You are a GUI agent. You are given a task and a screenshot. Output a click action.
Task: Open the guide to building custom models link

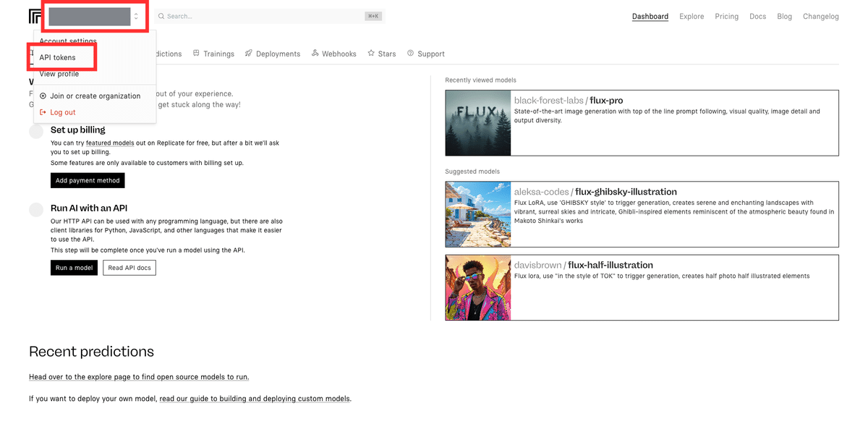[255, 399]
